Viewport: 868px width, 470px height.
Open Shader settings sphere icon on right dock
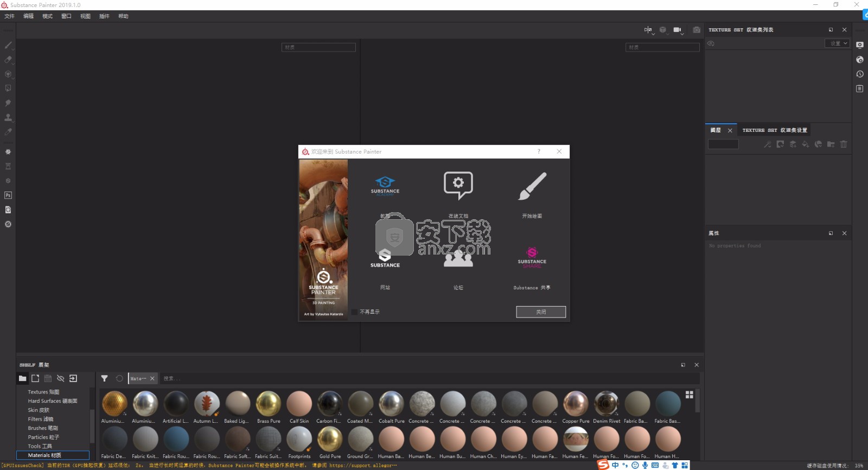(860, 60)
